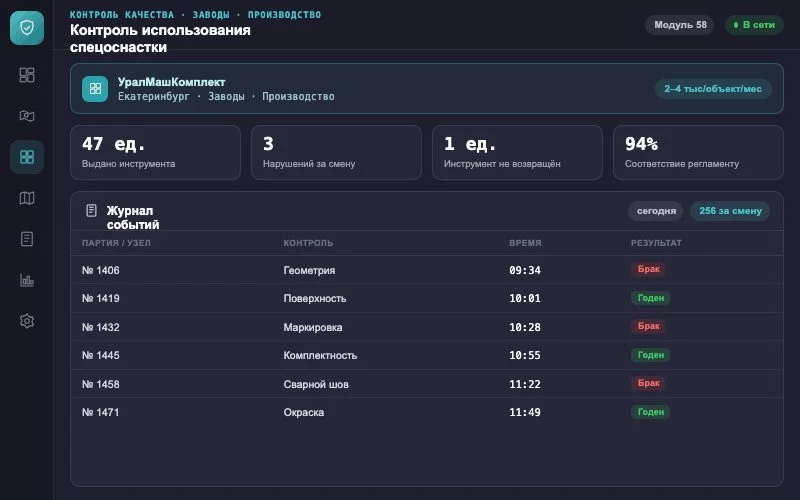Open the dashboard layout icon in sidebar
The image size is (800, 500).
point(27,75)
